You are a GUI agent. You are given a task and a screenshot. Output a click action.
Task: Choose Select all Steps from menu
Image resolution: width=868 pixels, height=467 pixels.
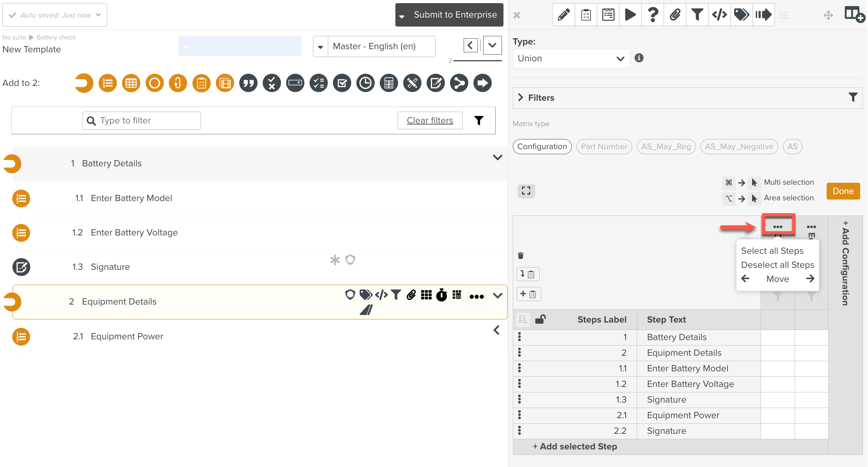coord(772,251)
